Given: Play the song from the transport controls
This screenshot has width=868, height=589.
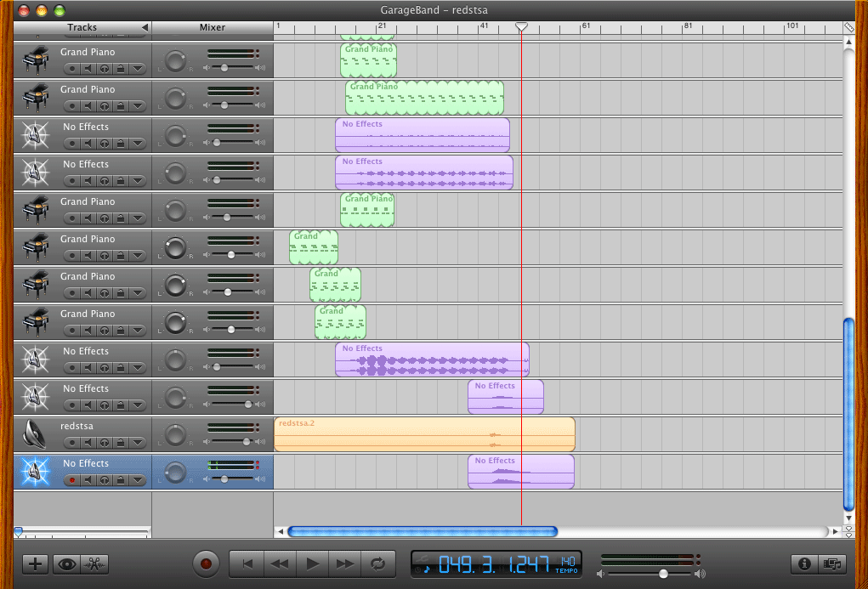Looking at the screenshot, I should coord(313,564).
